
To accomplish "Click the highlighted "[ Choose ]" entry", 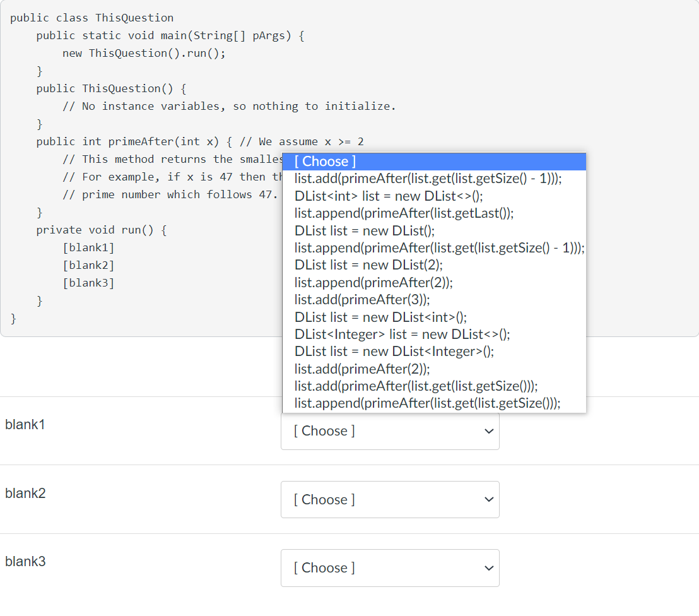I will [325, 162].
